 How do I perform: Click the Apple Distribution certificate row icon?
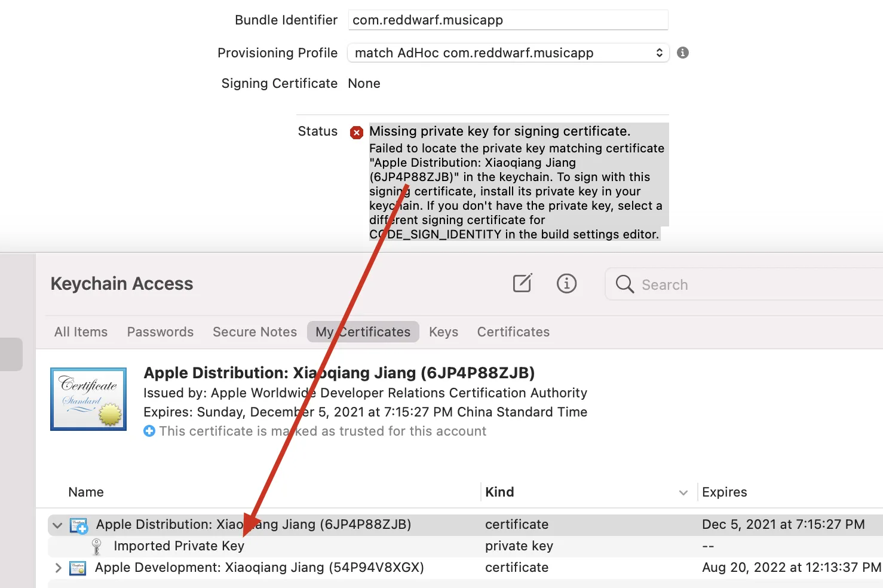click(78, 525)
